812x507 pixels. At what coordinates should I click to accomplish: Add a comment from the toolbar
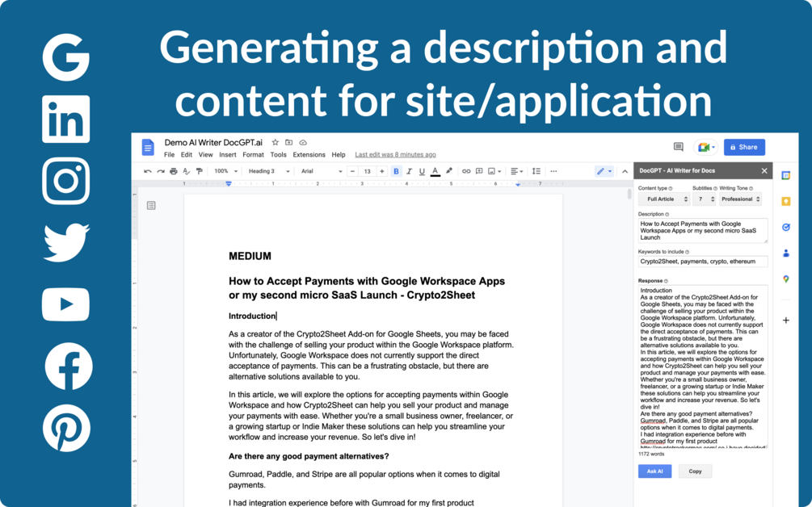point(479,171)
